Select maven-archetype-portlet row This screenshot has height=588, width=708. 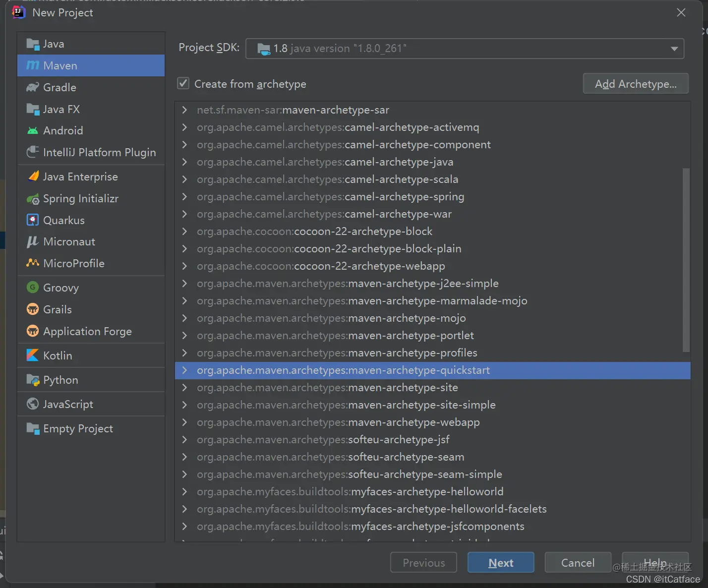coord(433,335)
